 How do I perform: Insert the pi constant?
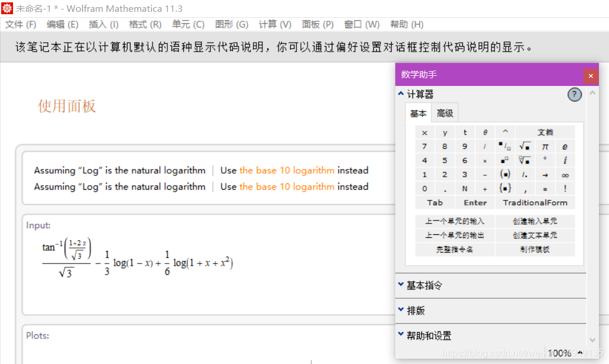(x=545, y=146)
